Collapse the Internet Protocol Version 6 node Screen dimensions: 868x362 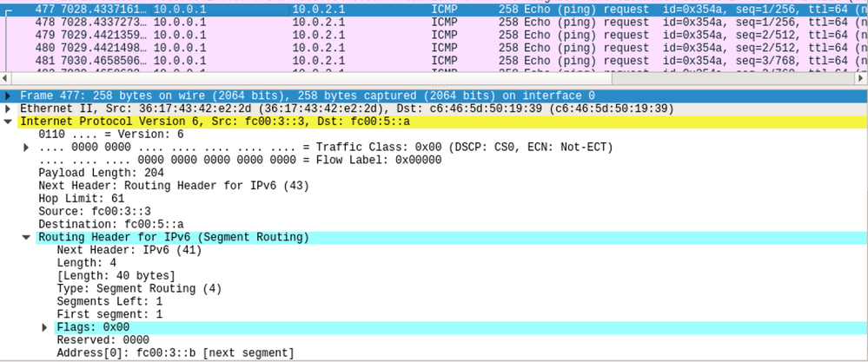pyautogui.click(x=8, y=122)
